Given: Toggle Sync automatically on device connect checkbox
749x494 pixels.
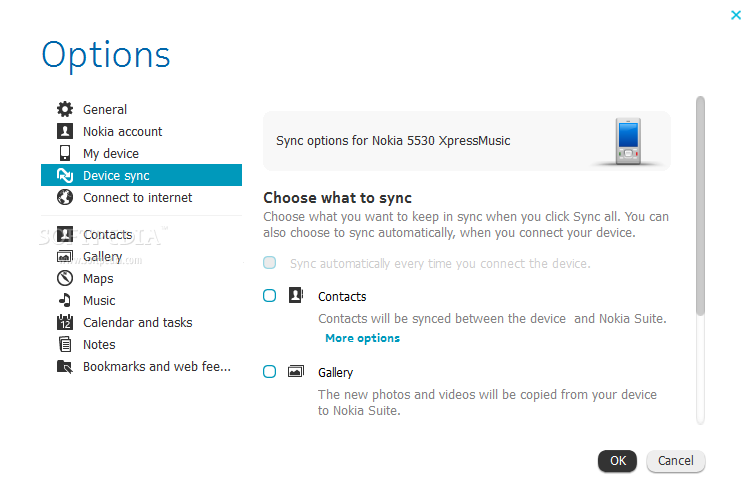Looking at the screenshot, I should (x=269, y=263).
